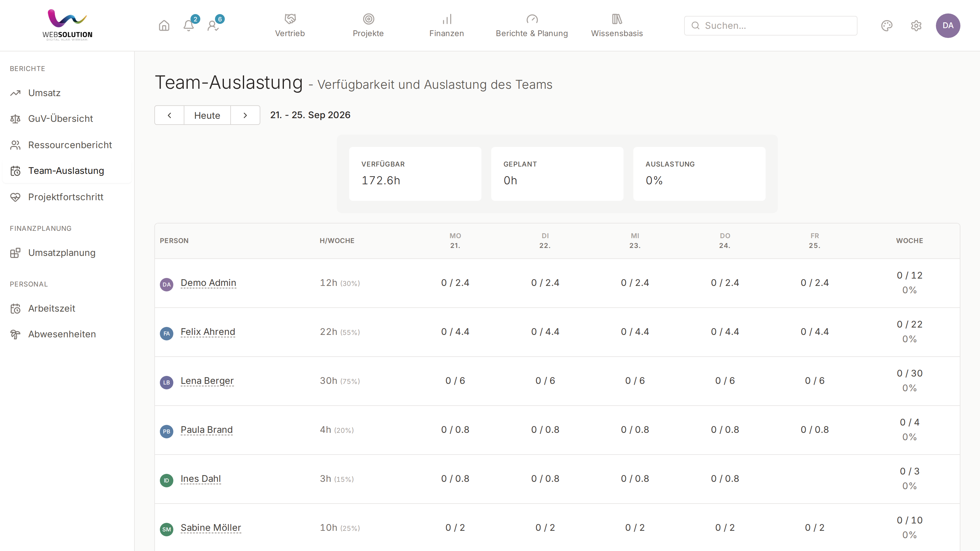Click the Vertrieb handshake icon

290,19
